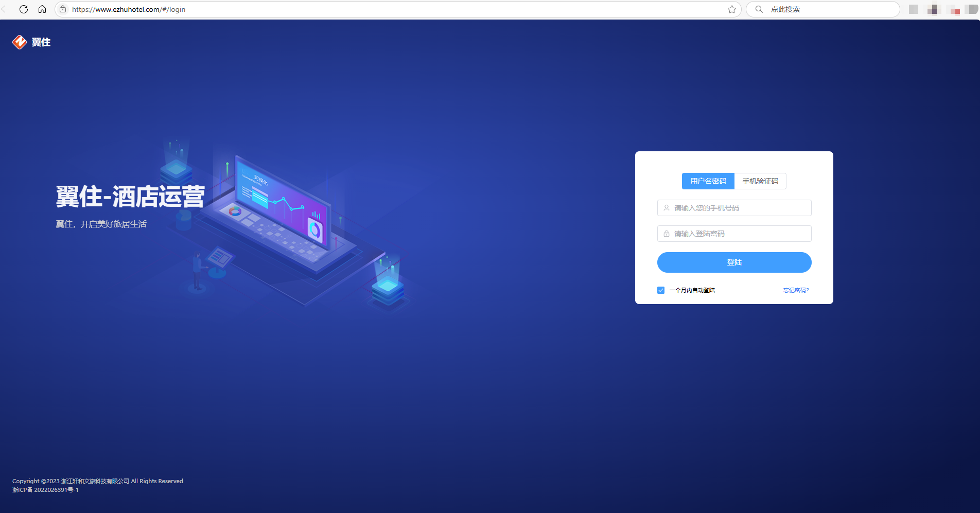The height and width of the screenshot is (513, 980).
Task: Click the 翼住-酒店运营 headline
Action: tap(130, 197)
